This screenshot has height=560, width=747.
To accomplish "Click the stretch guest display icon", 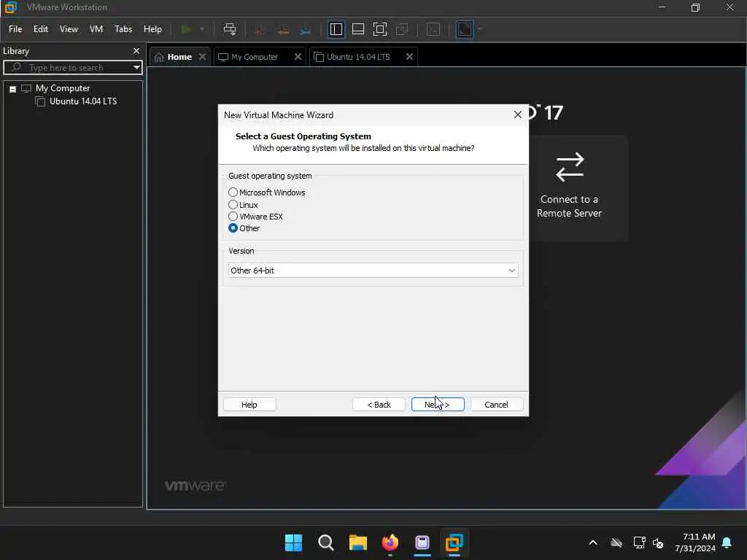I will point(465,29).
